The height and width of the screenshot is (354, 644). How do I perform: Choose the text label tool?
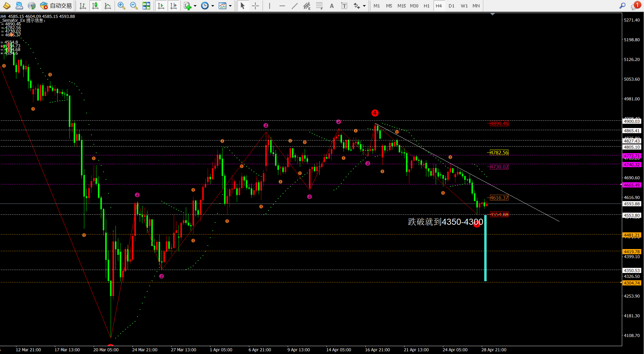(344, 6)
